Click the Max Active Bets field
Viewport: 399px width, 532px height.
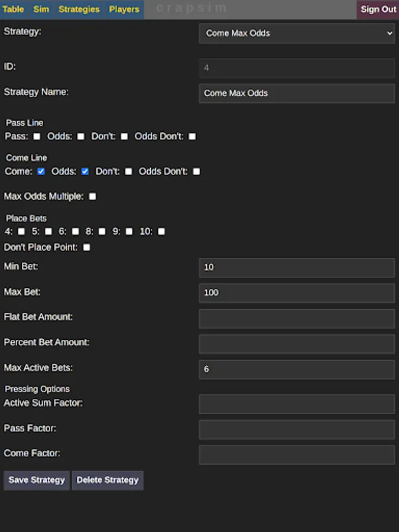coord(296,369)
